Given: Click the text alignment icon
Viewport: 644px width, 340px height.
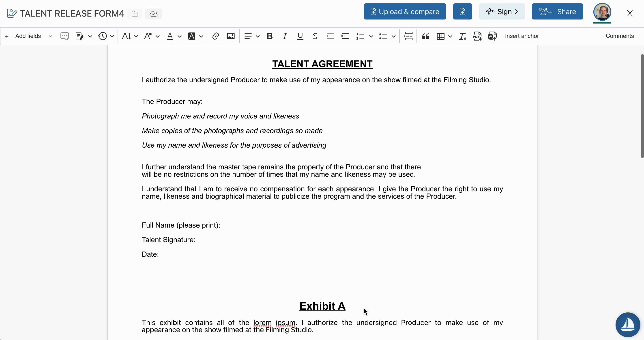Looking at the screenshot, I should point(248,36).
